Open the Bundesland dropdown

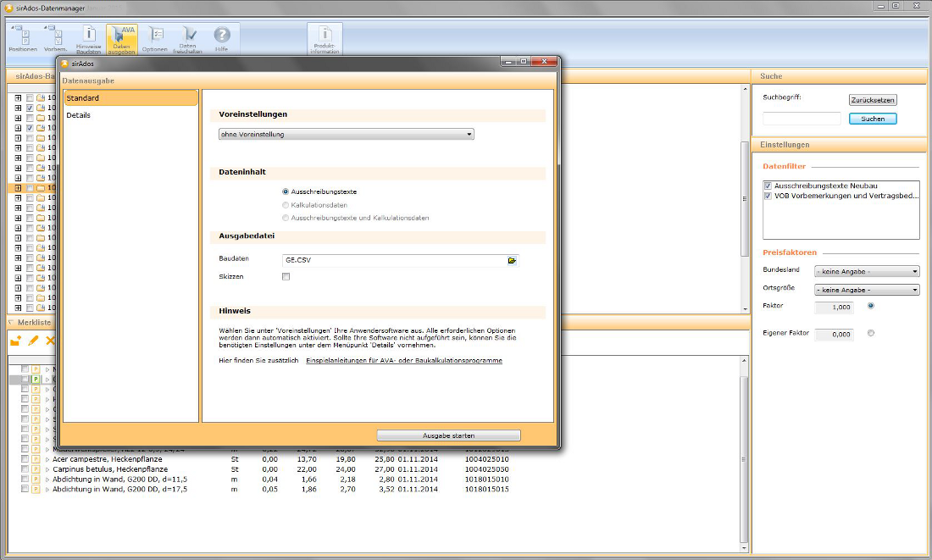(866, 272)
